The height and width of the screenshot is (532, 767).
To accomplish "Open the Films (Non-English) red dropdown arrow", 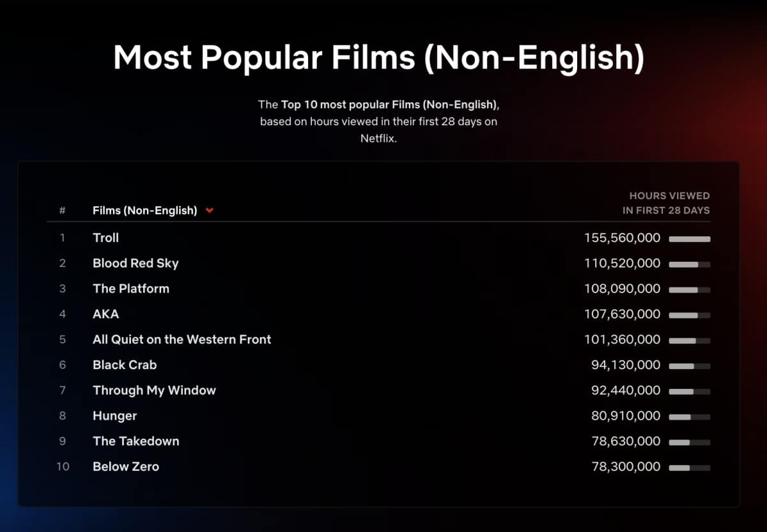I will click(x=210, y=211).
